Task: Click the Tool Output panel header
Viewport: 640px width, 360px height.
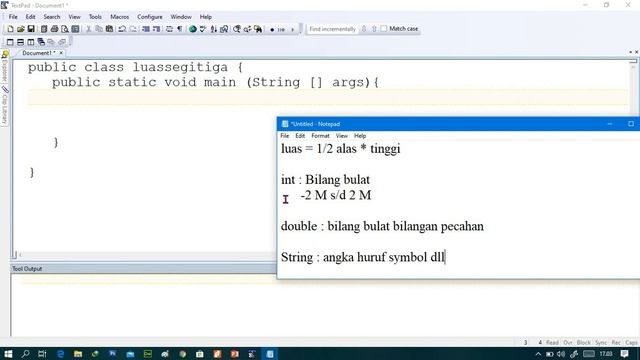Action: click(143, 269)
